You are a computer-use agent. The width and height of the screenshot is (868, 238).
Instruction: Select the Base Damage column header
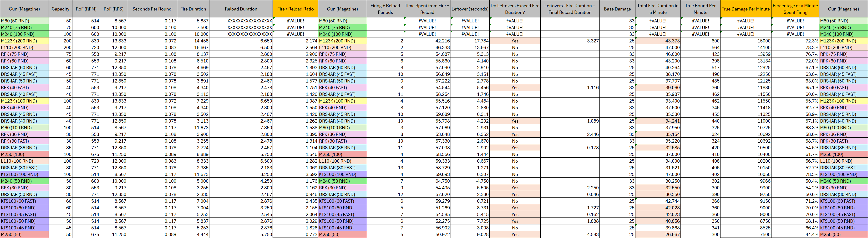[617, 9]
